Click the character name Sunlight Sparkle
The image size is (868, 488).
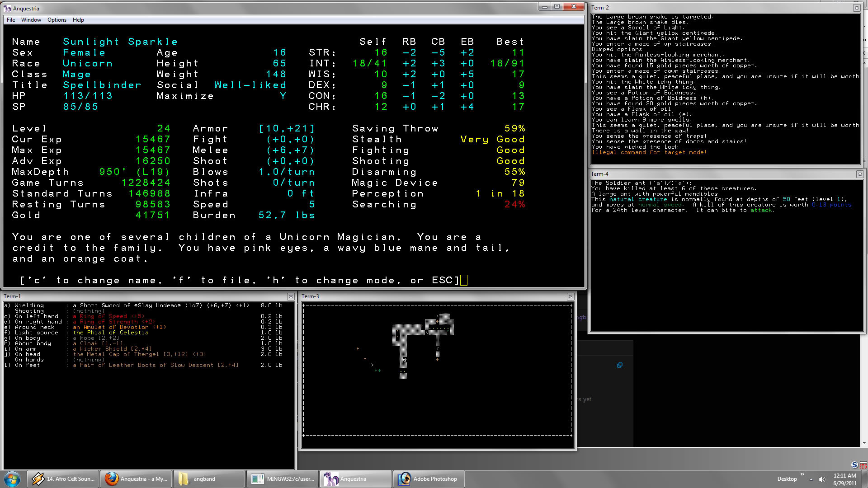click(x=120, y=42)
